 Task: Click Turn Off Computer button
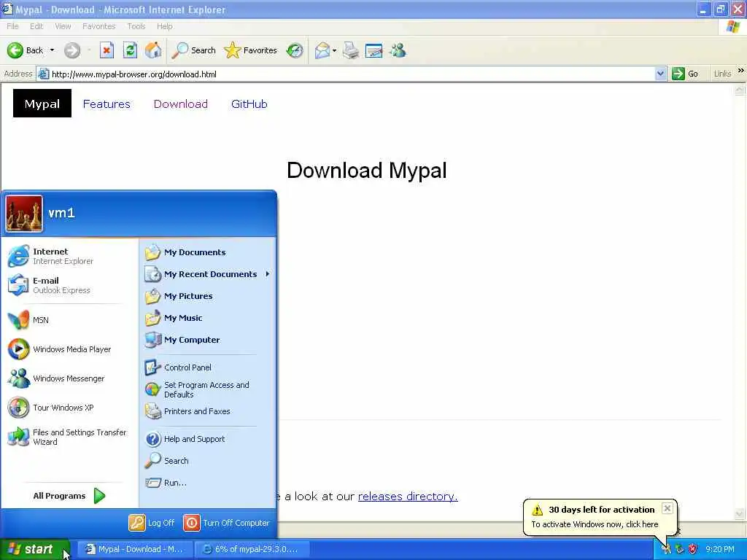226,522
